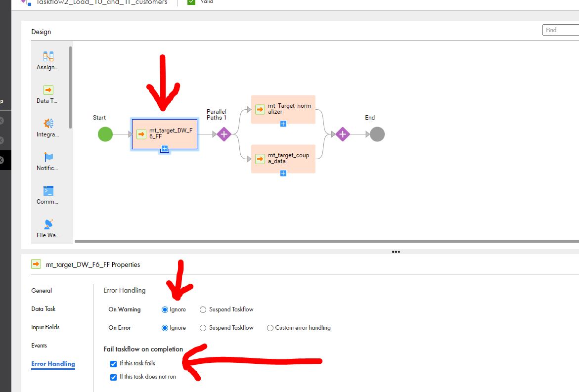Image resolution: width=579 pixels, height=392 pixels.
Task: Select the File Watch step icon
Action: [x=48, y=224]
